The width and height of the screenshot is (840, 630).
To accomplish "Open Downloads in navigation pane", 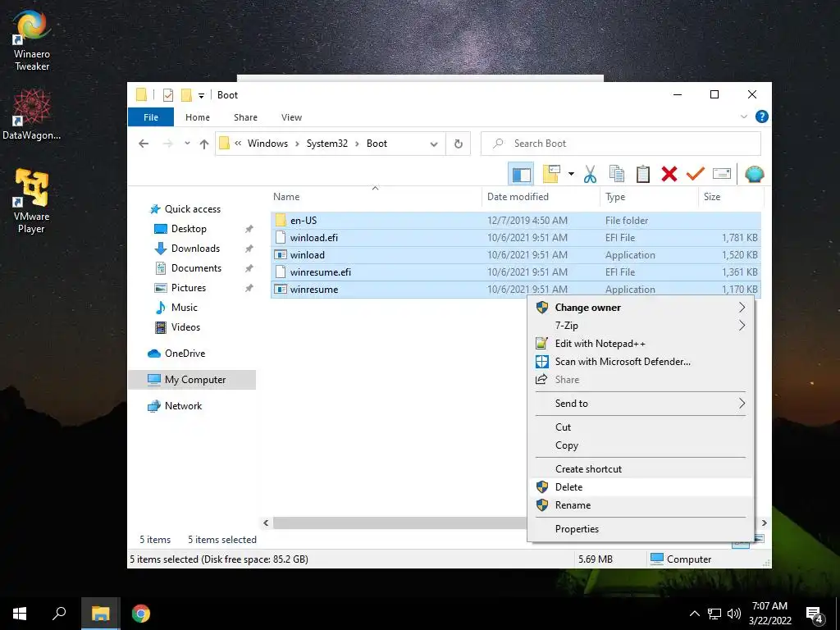I will [195, 249].
